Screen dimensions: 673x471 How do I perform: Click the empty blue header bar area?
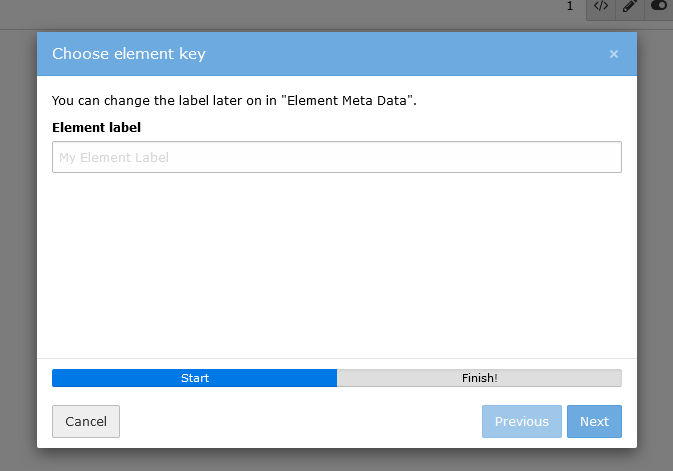(400, 54)
